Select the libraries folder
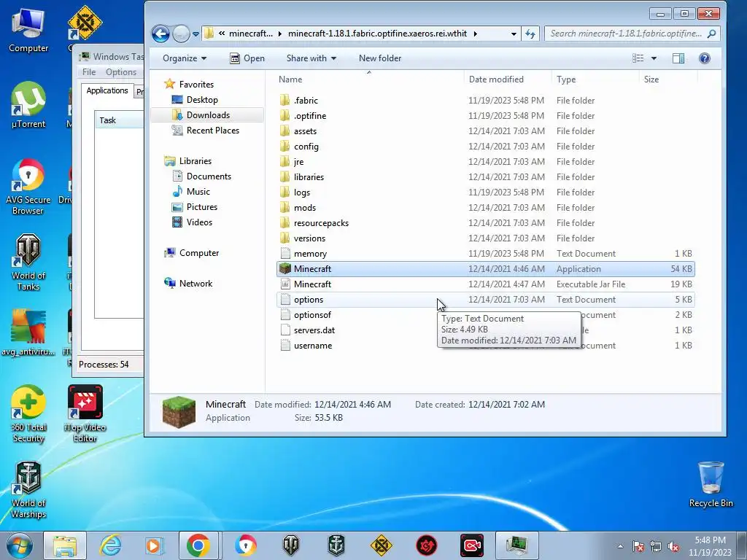 pyautogui.click(x=485, y=176)
